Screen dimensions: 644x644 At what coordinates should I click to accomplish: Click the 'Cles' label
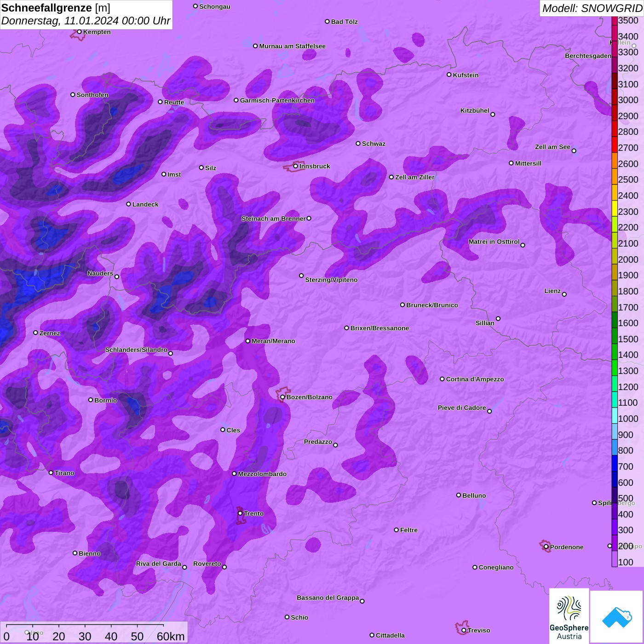coord(233,430)
